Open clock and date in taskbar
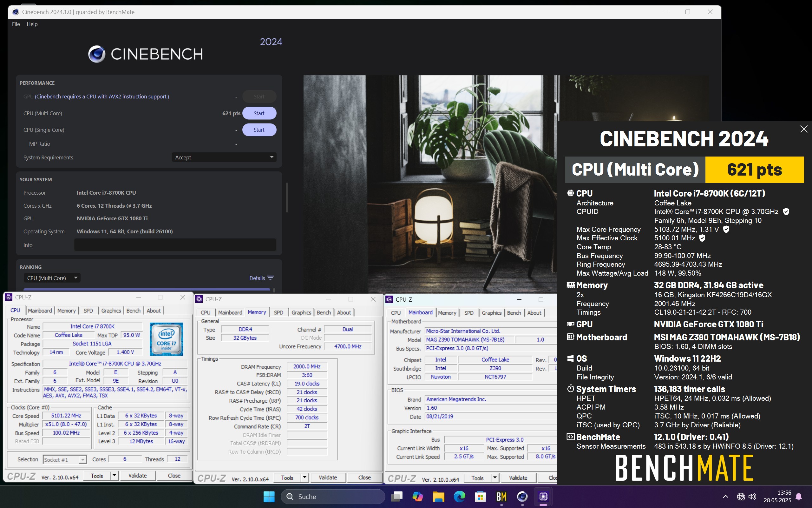 point(777,496)
